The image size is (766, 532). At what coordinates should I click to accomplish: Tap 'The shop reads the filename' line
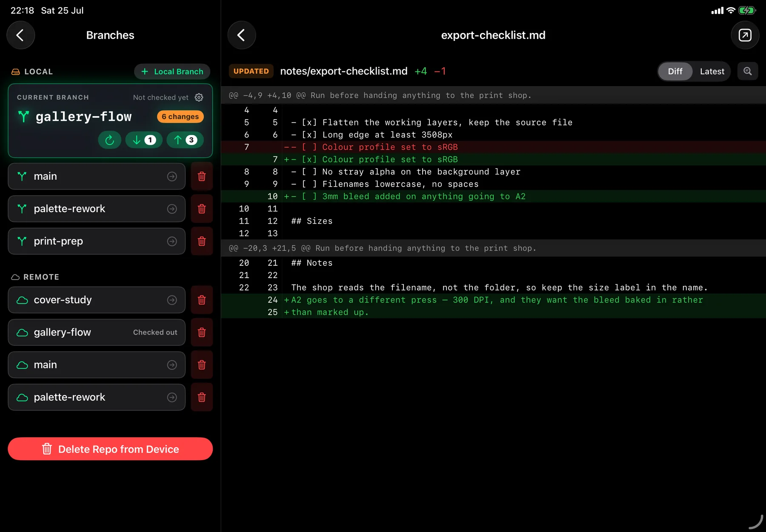pos(494,287)
